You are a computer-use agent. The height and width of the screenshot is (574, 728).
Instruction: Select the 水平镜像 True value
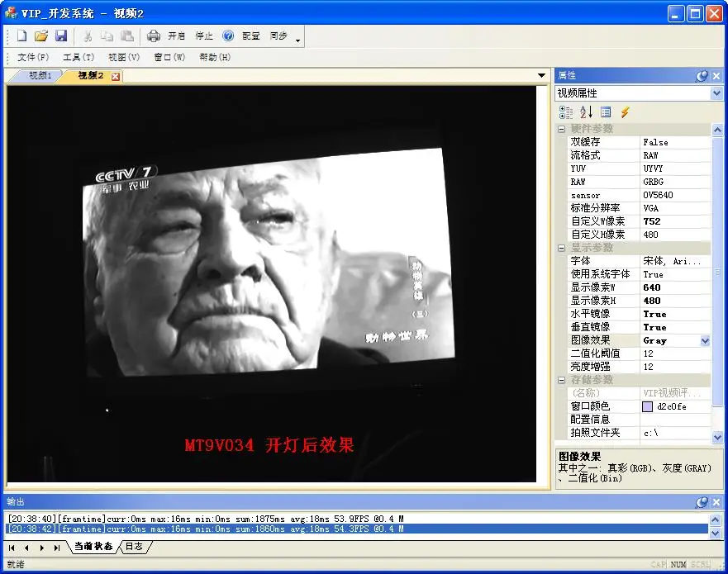[676, 314]
